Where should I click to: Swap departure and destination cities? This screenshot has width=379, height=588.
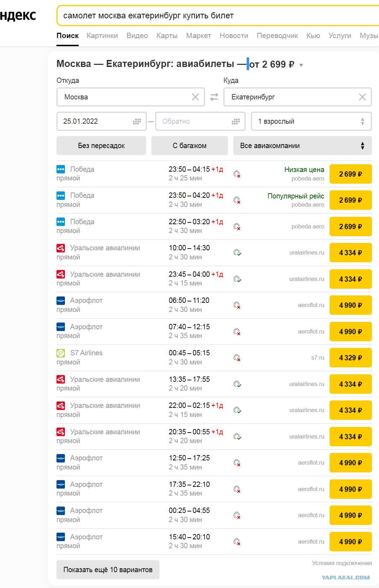coord(214,97)
